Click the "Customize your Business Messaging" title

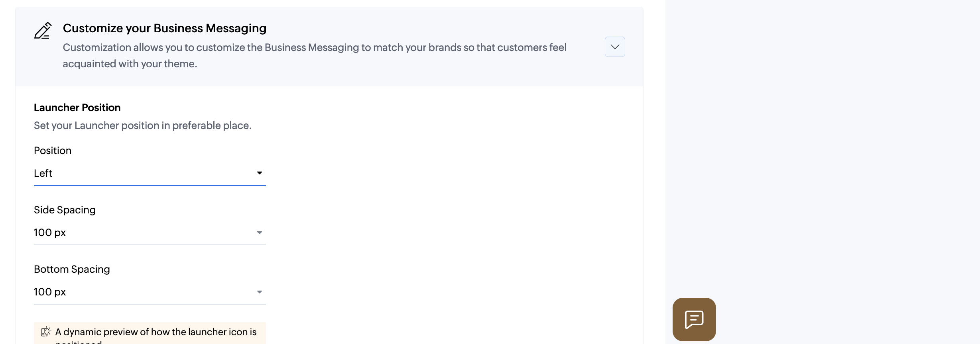click(164, 28)
